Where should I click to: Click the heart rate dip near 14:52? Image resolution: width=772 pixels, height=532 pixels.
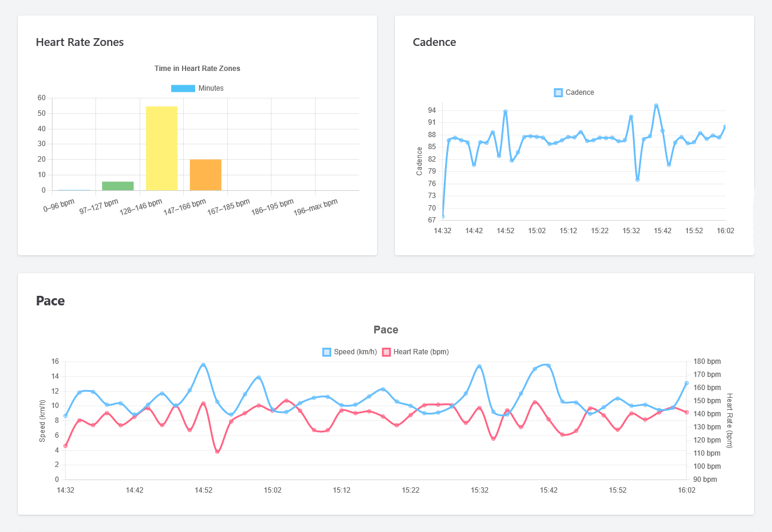[x=217, y=451]
